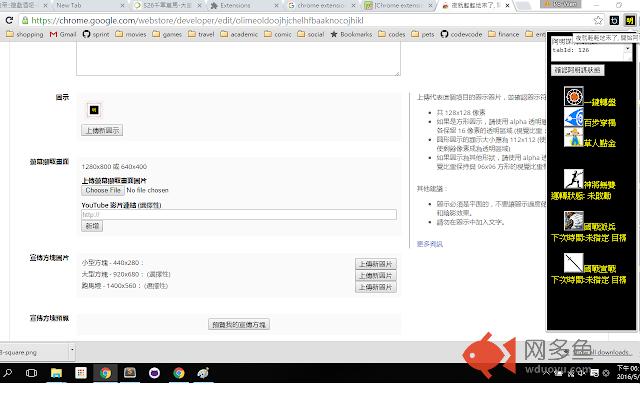The width and height of the screenshot is (640, 400).
Task: Open the academic bookmarks folder
Action: [x=239, y=34]
